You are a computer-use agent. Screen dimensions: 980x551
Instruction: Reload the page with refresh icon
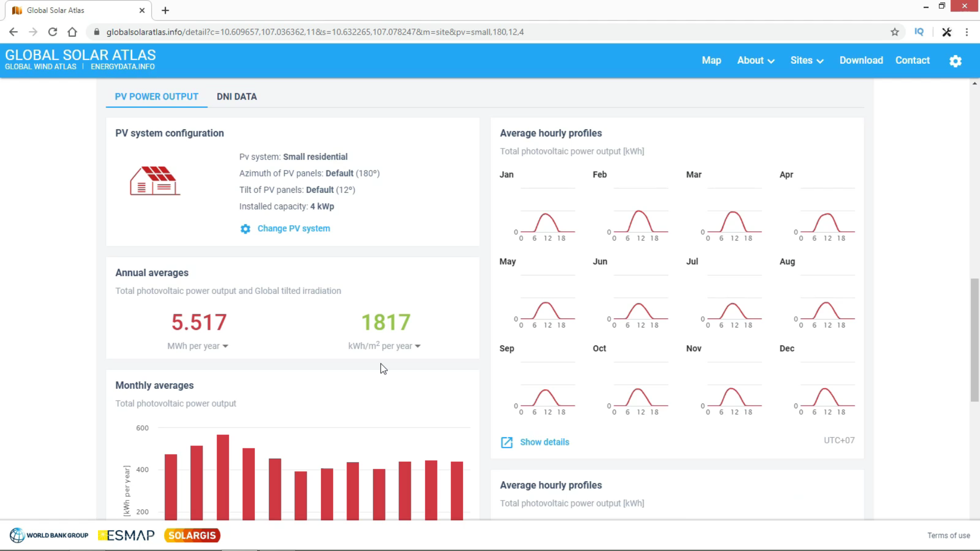click(x=53, y=32)
